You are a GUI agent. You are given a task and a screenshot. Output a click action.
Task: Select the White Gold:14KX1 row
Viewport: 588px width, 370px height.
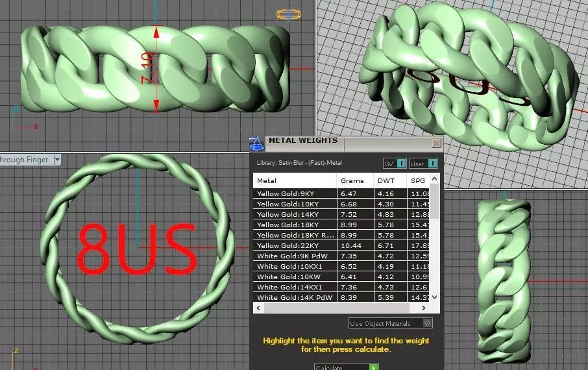(x=341, y=287)
